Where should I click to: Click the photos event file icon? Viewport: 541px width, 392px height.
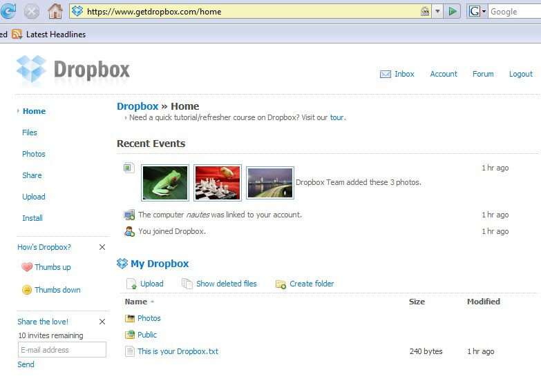pyautogui.click(x=129, y=168)
